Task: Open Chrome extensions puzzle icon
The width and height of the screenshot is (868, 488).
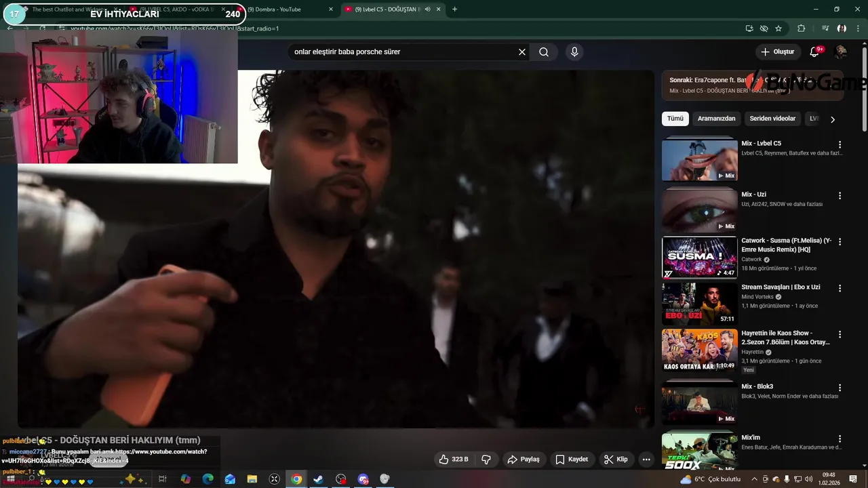Action: (x=802, y=28)
